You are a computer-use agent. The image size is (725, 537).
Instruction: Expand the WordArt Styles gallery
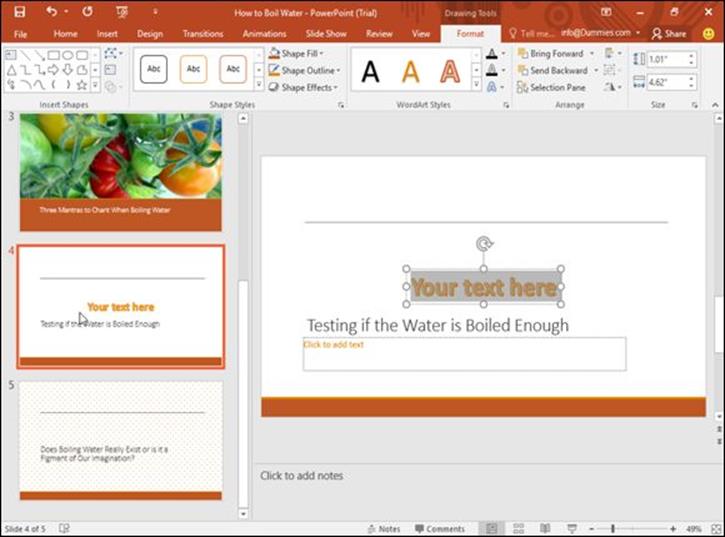tap(476, 84)
